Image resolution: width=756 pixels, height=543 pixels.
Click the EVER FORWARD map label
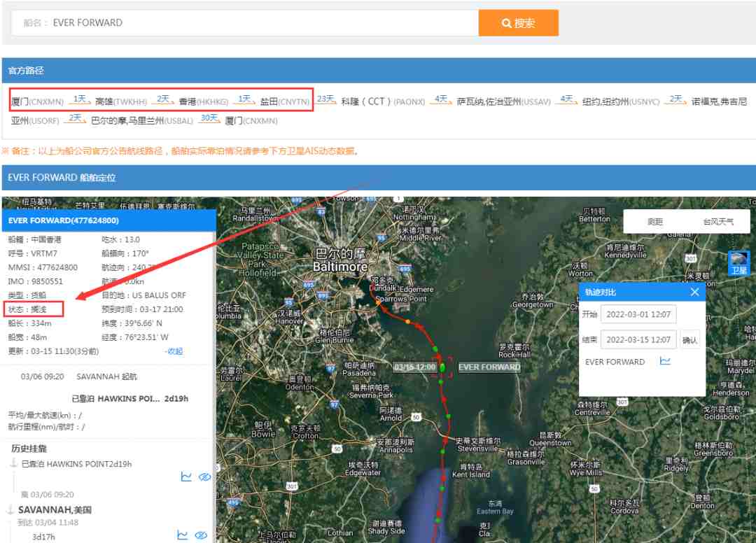click(x=489, y=367)
